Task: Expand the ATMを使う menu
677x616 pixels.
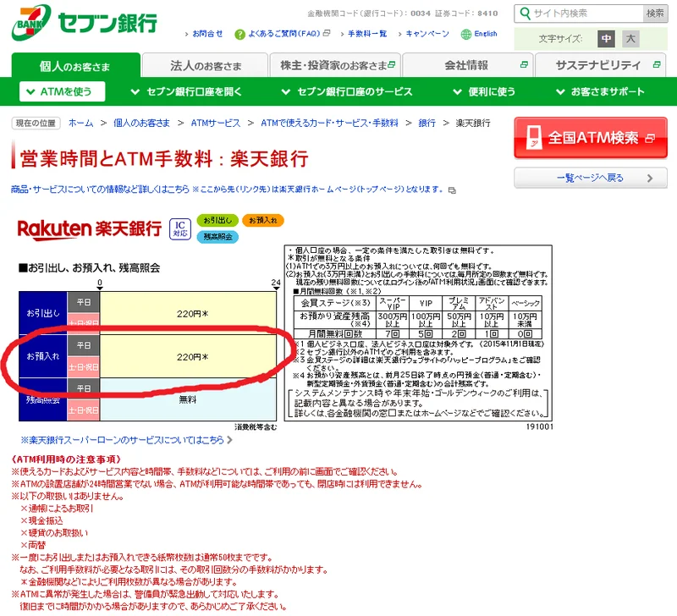Action: coord(62,91)
